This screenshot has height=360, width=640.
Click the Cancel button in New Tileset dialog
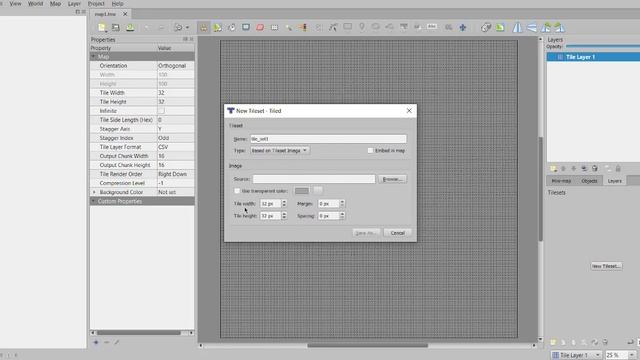pos(397,233)
